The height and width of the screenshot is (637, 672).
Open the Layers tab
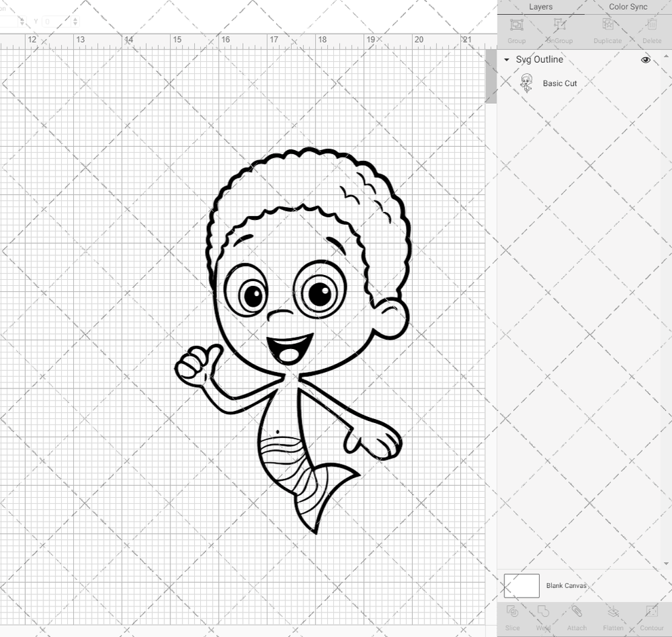540,7
